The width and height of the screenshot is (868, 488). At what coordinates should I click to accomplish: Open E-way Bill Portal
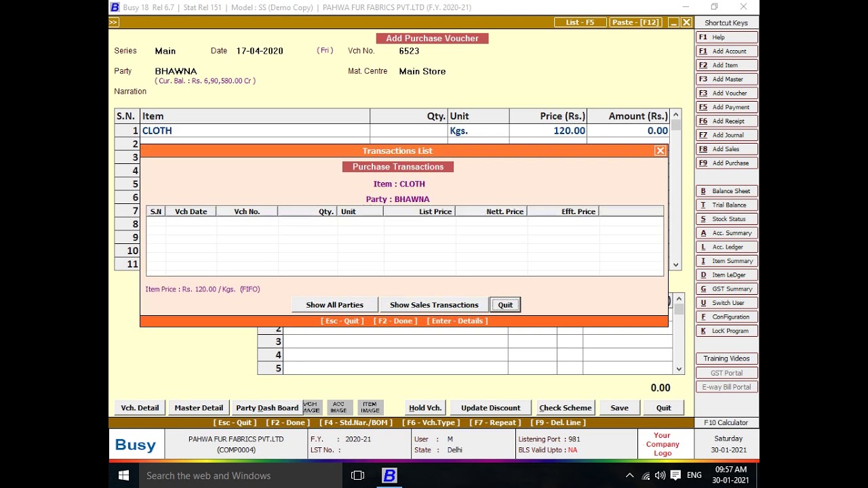tap(727, 387)
